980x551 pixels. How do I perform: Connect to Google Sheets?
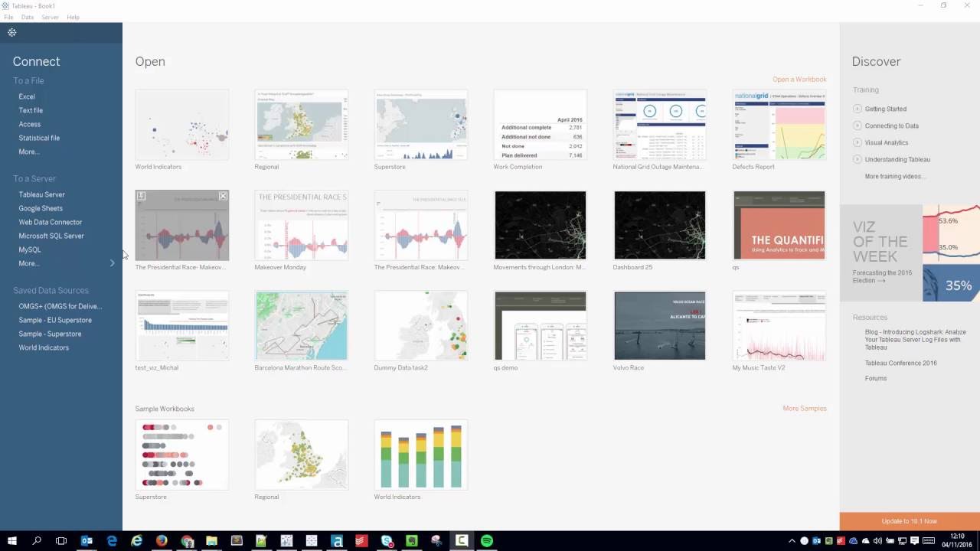pyautogui.click(x=41, y=208)
